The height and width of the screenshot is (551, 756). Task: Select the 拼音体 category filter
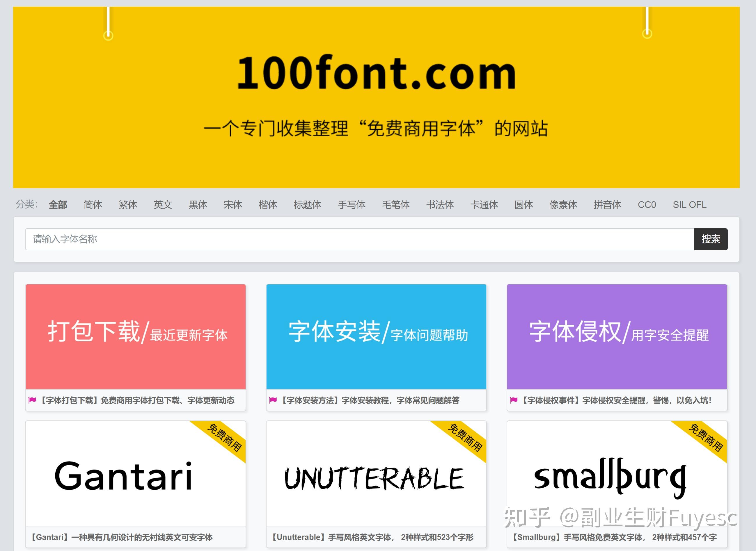tap(608, 204)
